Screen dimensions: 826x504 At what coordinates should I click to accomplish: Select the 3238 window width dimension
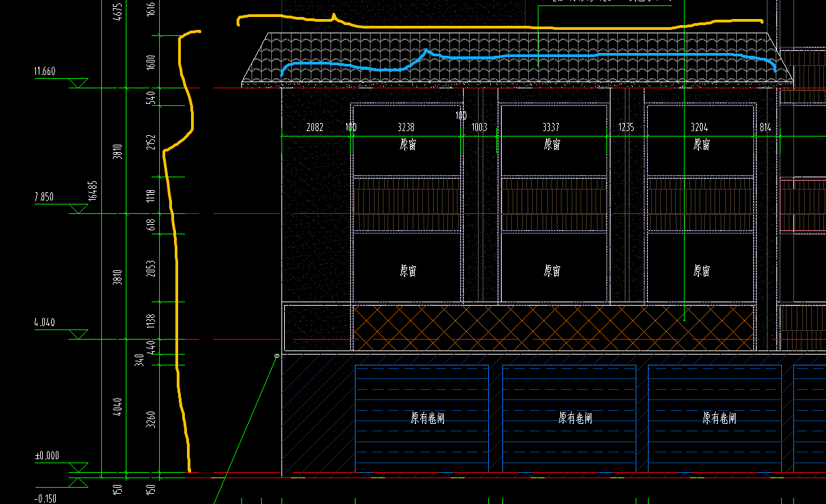(x=406, y=127)
